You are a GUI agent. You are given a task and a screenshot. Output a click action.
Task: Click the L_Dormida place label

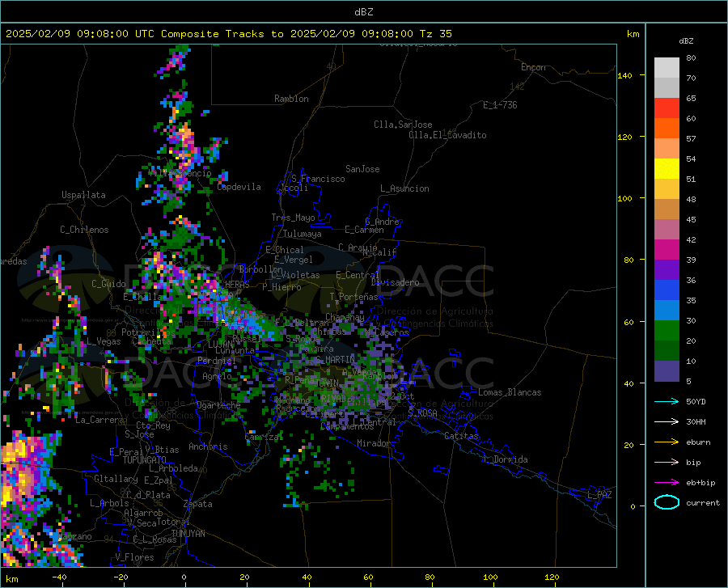tap(505, 459)
